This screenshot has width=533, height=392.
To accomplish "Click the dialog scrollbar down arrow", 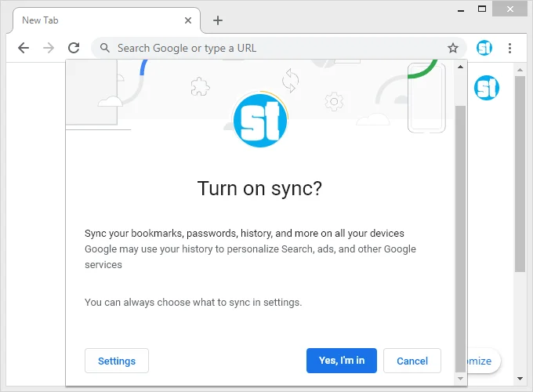I will 460,379.
